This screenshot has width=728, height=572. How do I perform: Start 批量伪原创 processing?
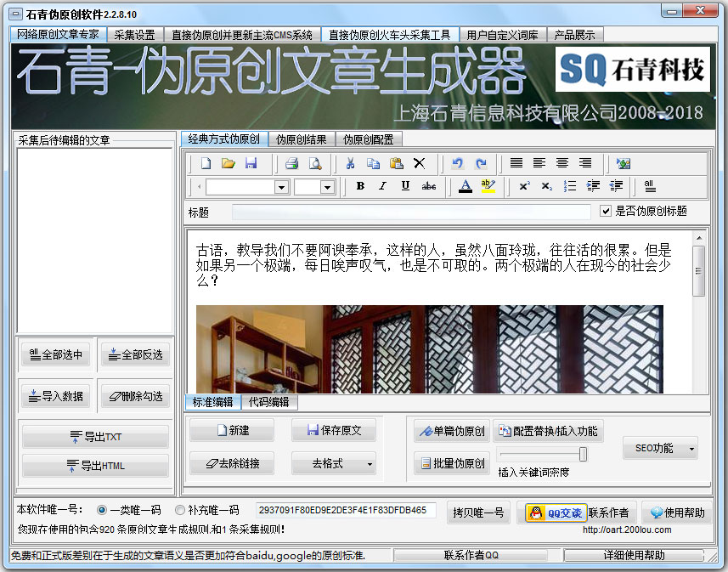[452, 463]
